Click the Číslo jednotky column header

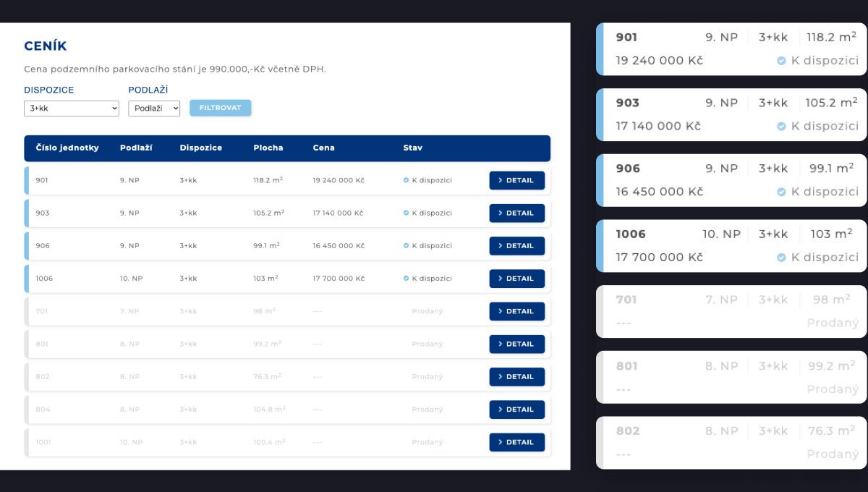click(67, 148)
